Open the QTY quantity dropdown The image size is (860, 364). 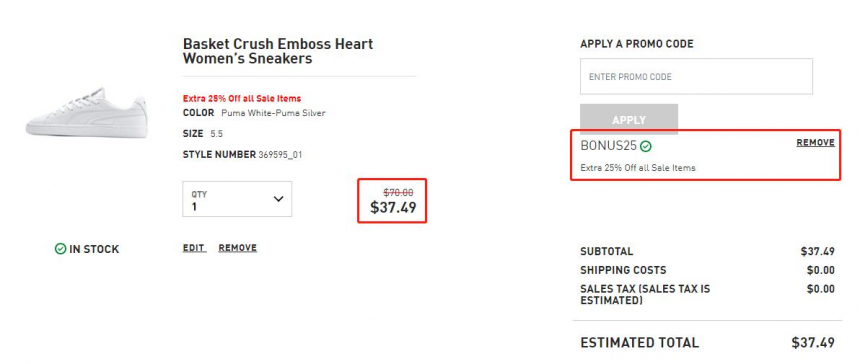coord(237,199)
